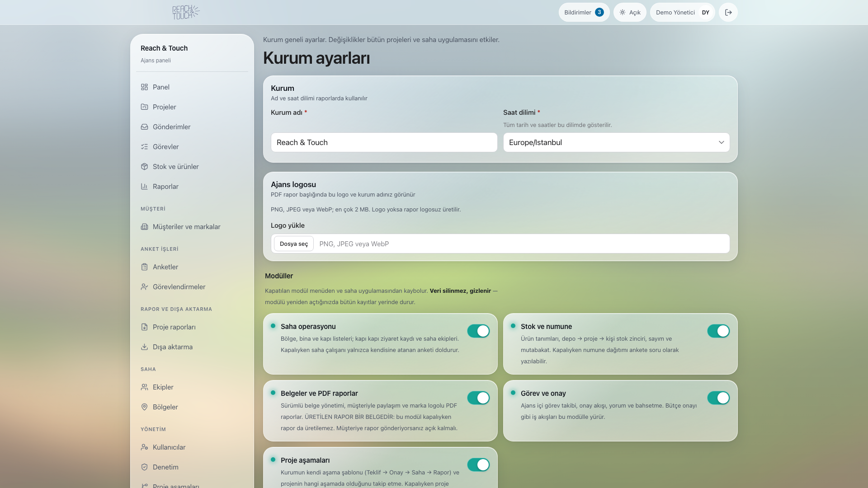This screenshot has height=488, width=868.
Task: Click the Müşteriler ve markalar building icon
Action: [x=144, y=226]
